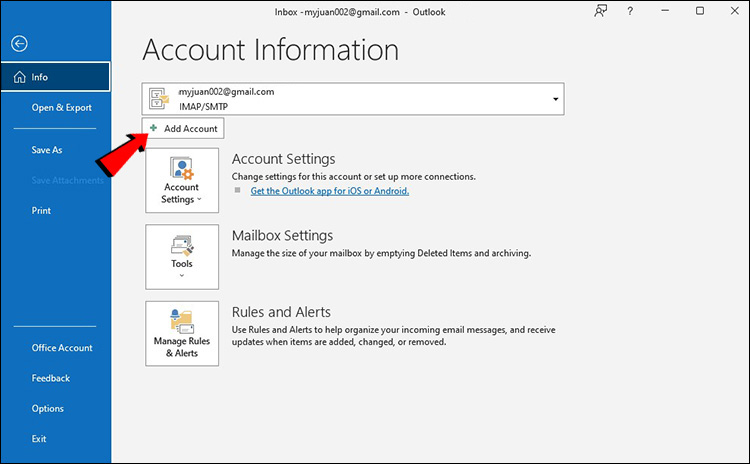This screenshot has height=464, width=750.
Task: Open Options from the sidebar
Action: coord(47,408)
